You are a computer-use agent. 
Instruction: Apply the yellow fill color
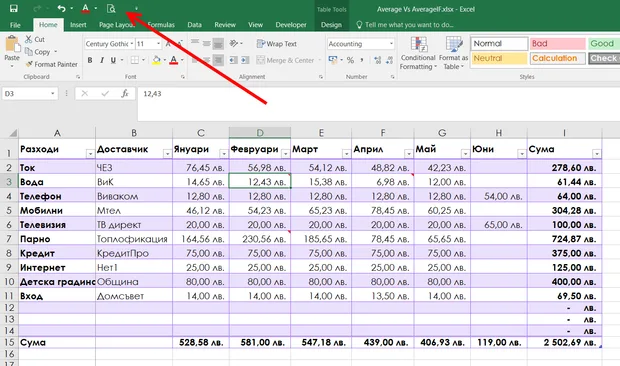[x=156, y=60]
